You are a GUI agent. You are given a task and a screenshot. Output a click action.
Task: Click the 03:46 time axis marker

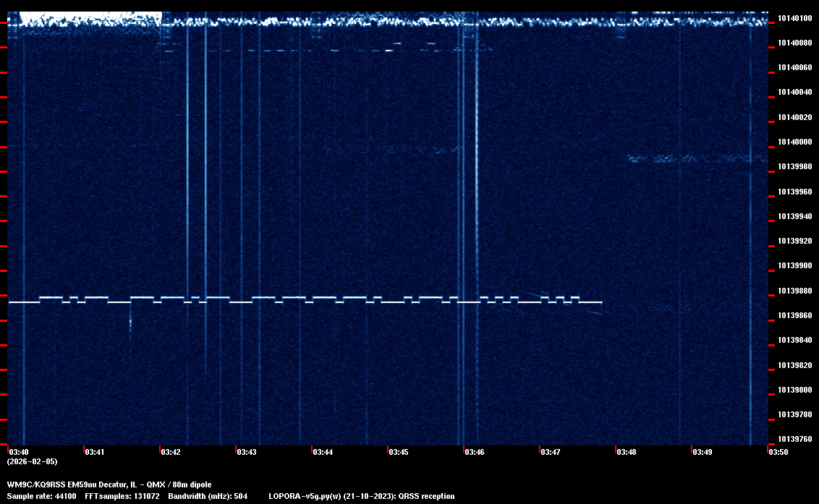pyautogui.click(x=474, y=452)
